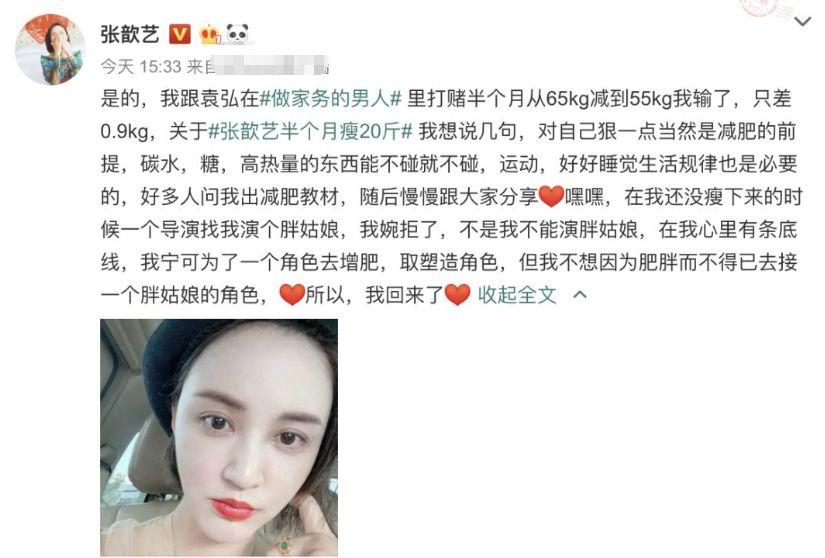This screenshot has width=825, height=558.
Task: Click the upward caret beside 收起全文
Action: [579, 295]
